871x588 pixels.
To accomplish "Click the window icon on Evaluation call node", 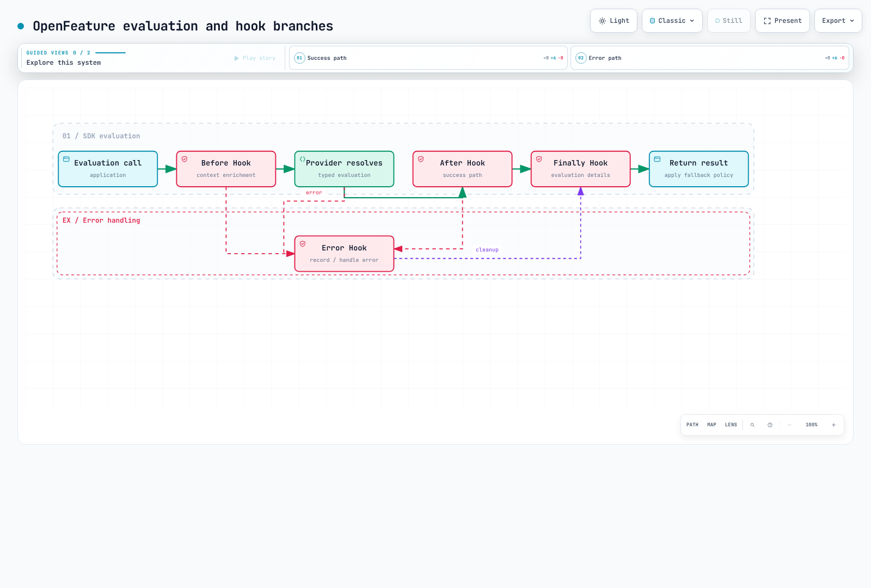I will [66, 159].
